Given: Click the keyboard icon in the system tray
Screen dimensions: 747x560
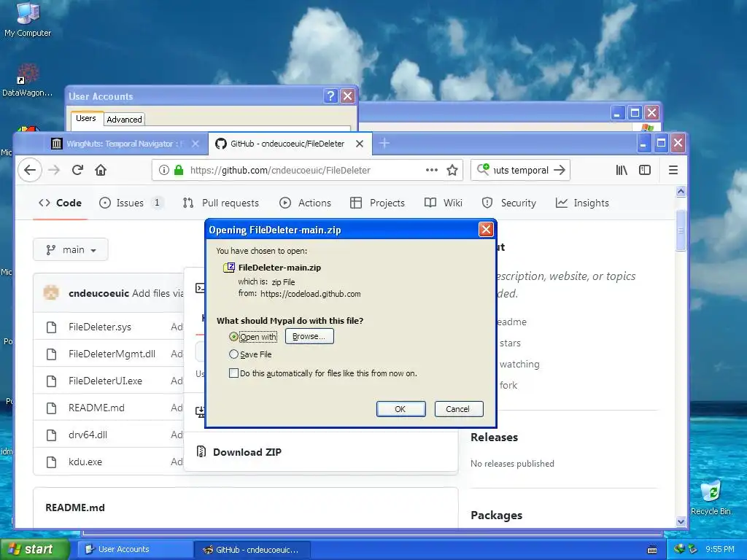Looking at the screenshot, I should tap(652, 550).
